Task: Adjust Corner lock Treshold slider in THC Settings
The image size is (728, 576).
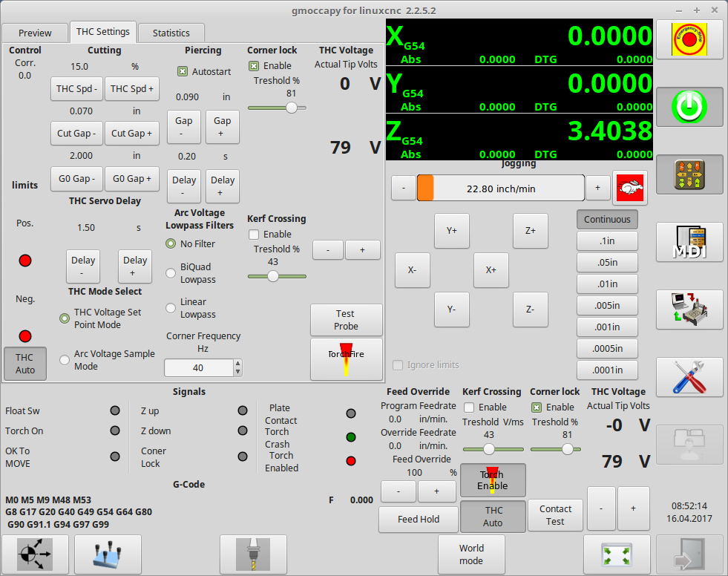Action: click(278, 108)
